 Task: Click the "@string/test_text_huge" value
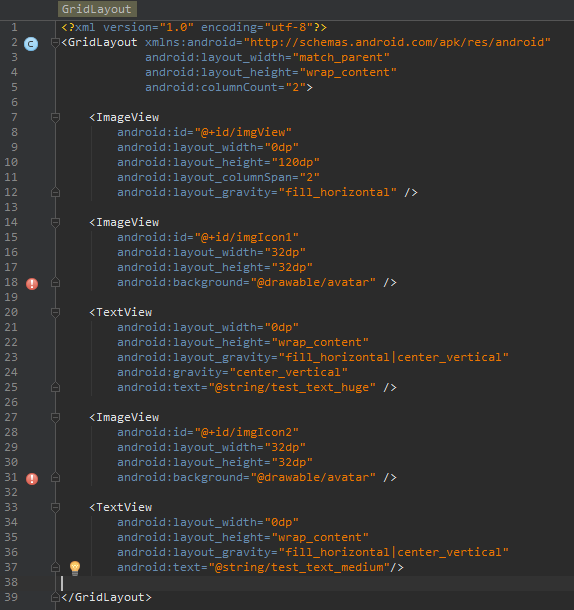[x=292, y=387]
